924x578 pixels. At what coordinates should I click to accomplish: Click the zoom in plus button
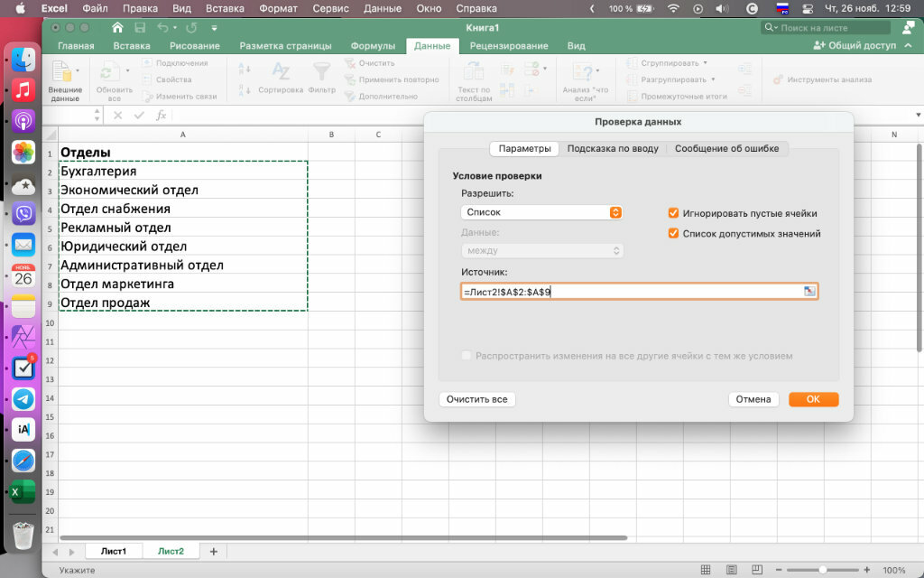[x=866, y=570]
